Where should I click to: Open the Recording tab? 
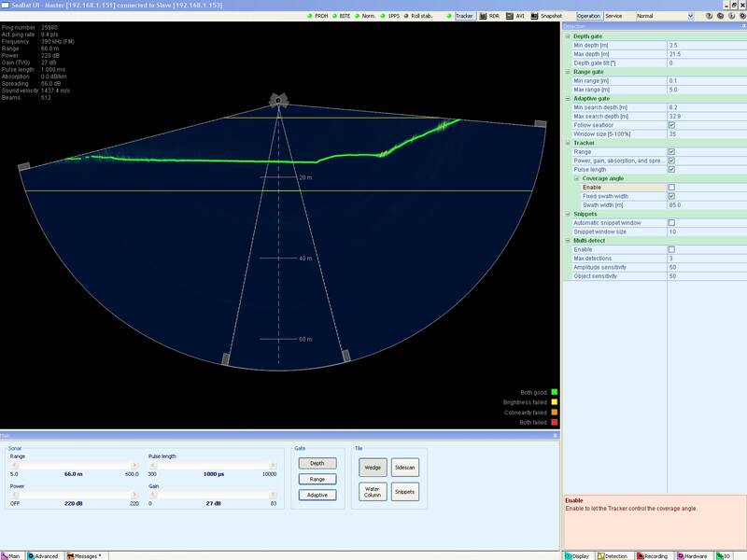pos(653,555)
